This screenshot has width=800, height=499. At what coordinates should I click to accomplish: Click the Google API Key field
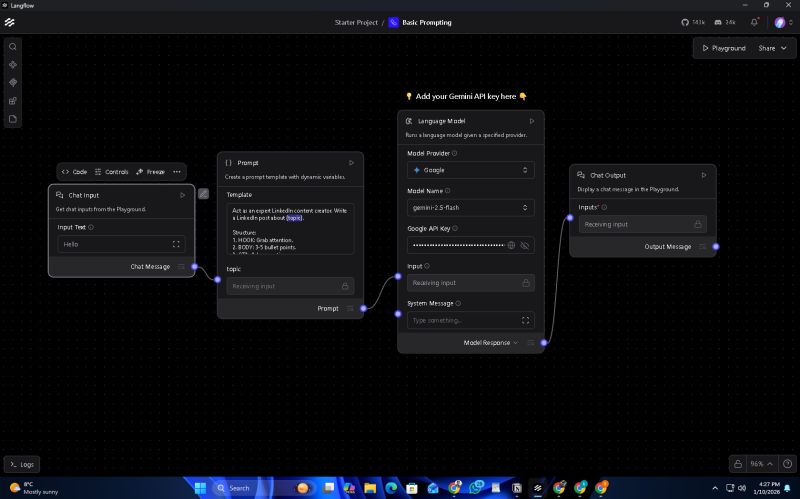[x=470, y=245]
